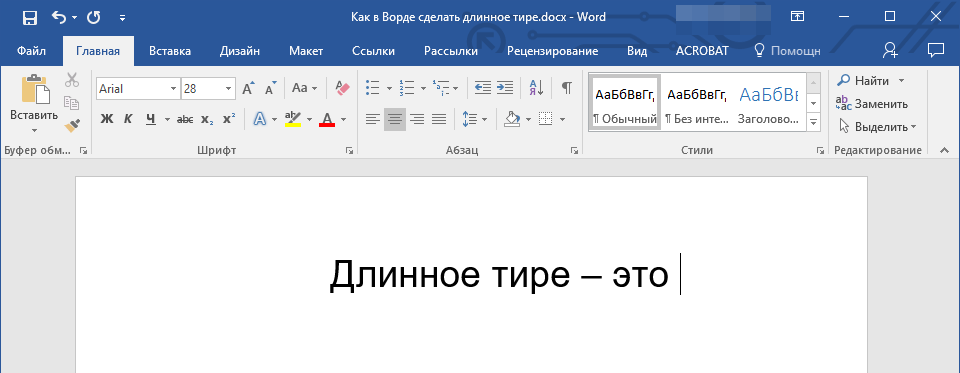Toggle paragraph marks display (¶)
The image size is (960, 373).
[x=567, y=88]
